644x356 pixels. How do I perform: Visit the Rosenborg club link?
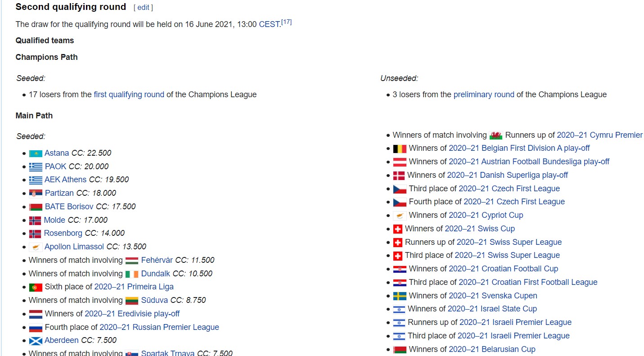[63, 233]
